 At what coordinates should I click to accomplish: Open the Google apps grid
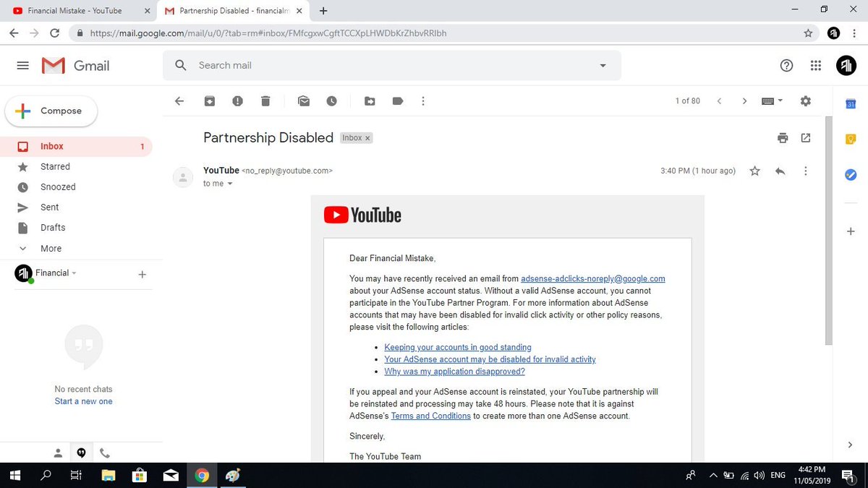816,66
